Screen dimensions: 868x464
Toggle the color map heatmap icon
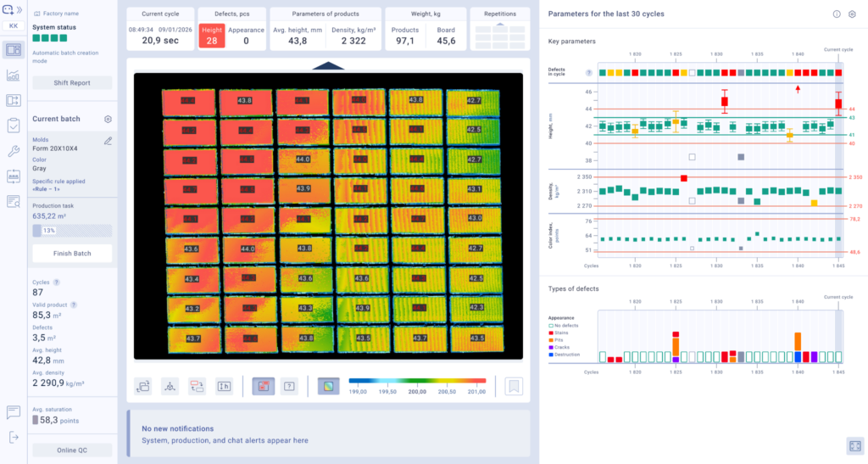328,386
